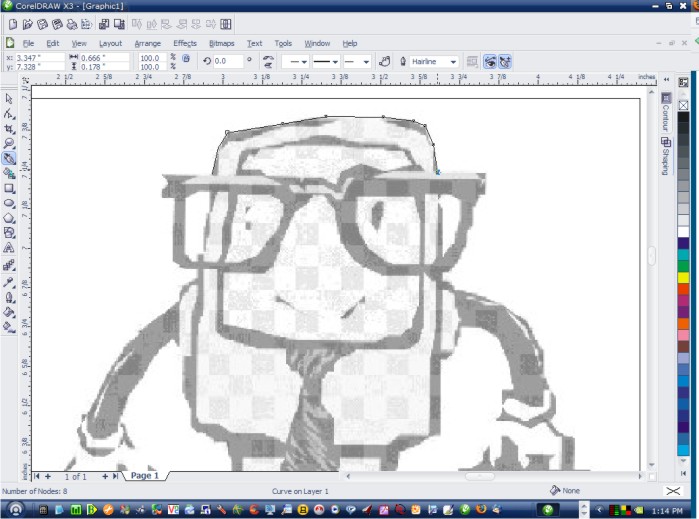Collapse the docker panel double arrow
699x519 pixels.
(x=666, y=79)
